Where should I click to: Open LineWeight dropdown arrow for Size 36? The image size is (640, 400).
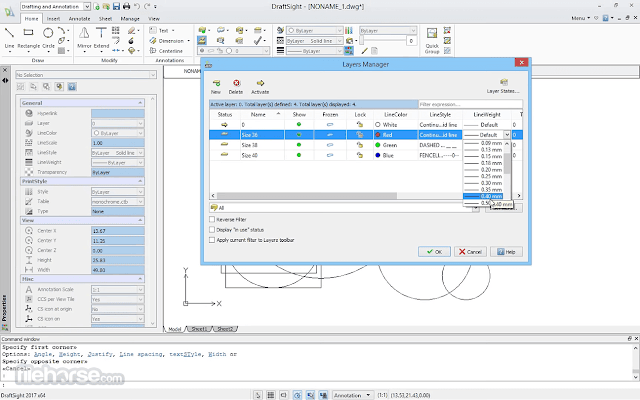[507, 135]
